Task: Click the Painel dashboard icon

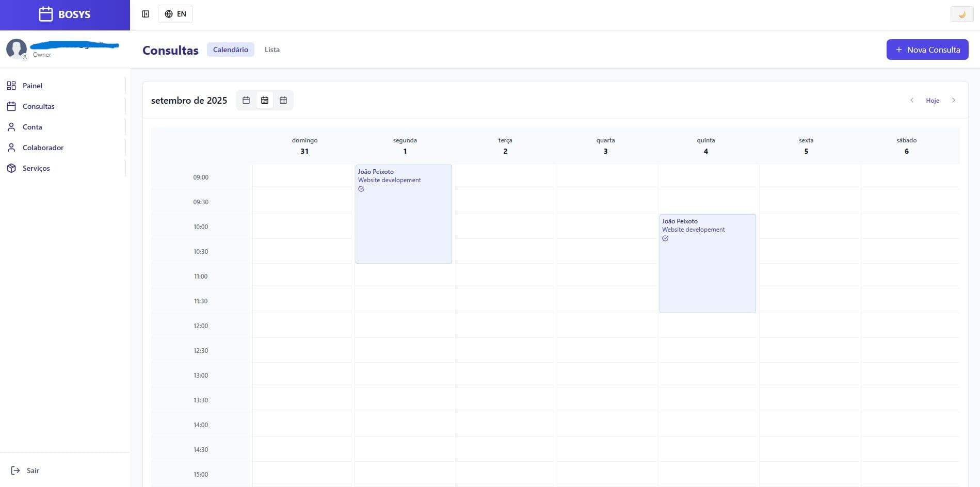Action: (x=11, y=86)
